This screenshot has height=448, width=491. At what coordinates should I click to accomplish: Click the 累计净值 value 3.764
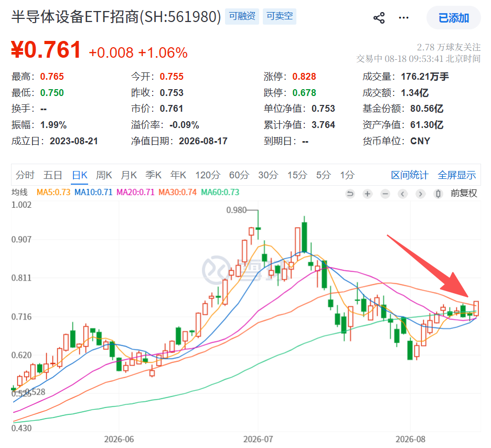(x=323, y=125)
